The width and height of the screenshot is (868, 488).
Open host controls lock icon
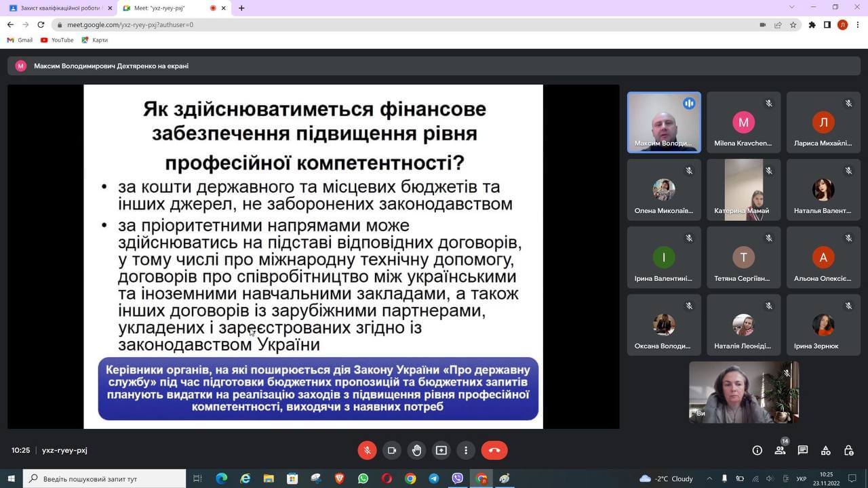[x=848, y=450]
